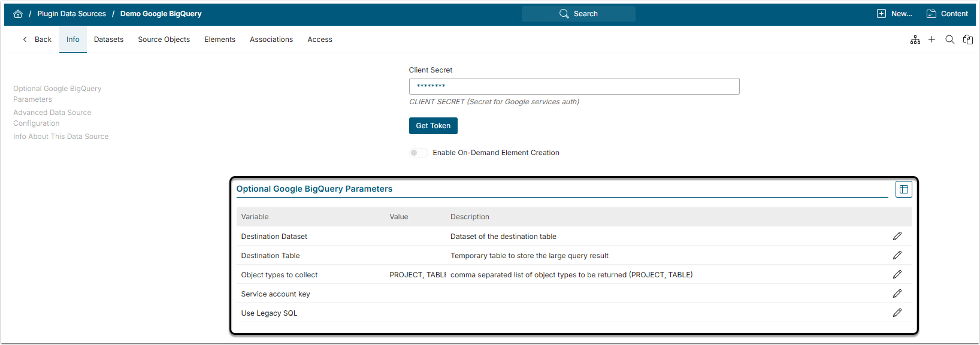980x345 pixels.
Task: Open the New... menu
Action: pos(894,14)
